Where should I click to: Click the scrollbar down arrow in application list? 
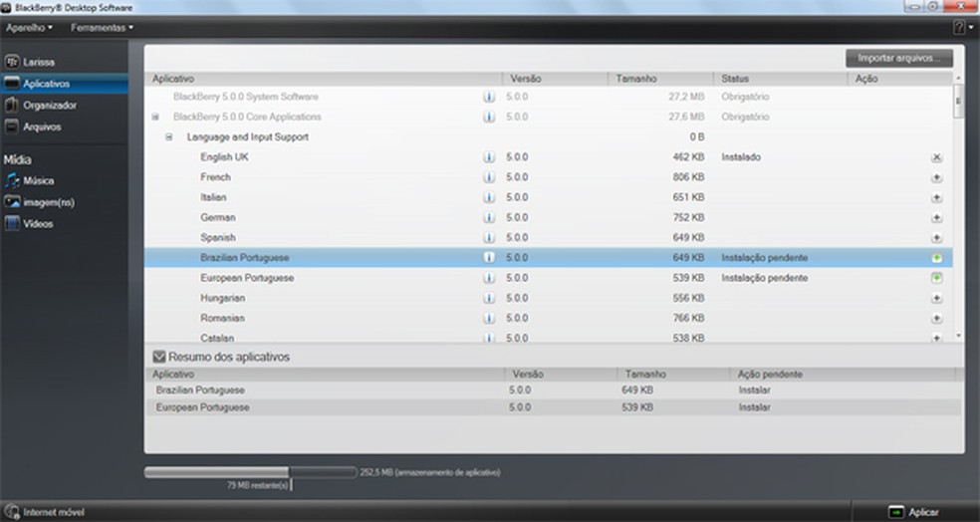(959, 337)
